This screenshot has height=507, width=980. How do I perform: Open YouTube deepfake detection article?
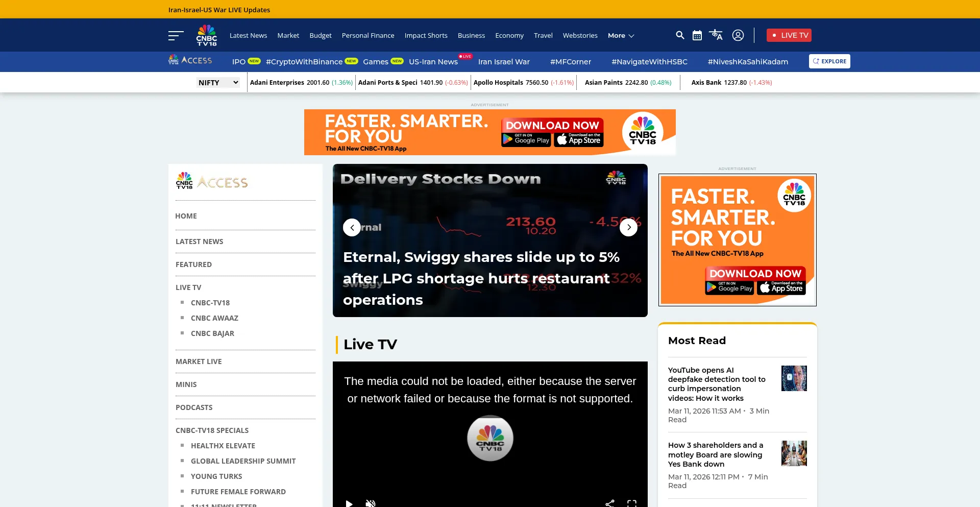point(717,384)
